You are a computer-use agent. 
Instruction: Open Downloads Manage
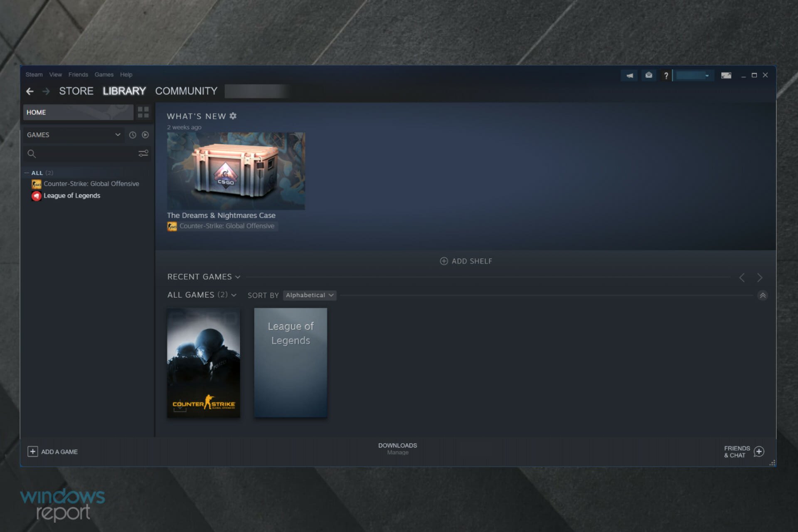click(397, 448)
